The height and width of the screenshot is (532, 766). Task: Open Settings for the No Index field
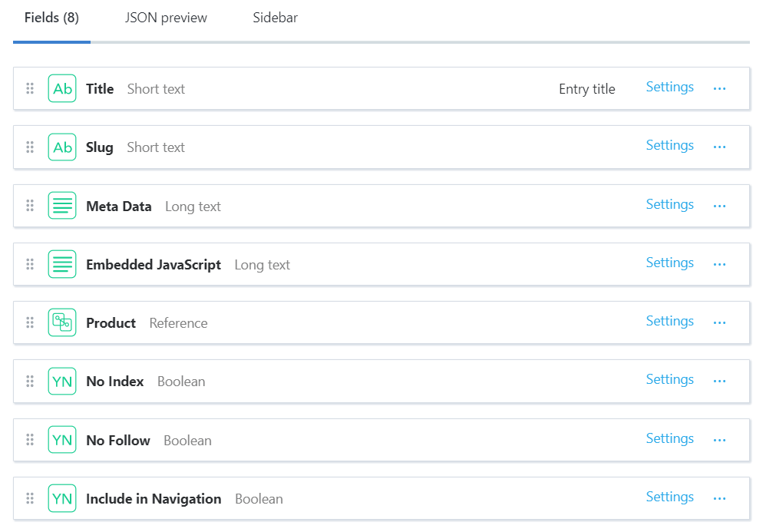click(669, 380)
